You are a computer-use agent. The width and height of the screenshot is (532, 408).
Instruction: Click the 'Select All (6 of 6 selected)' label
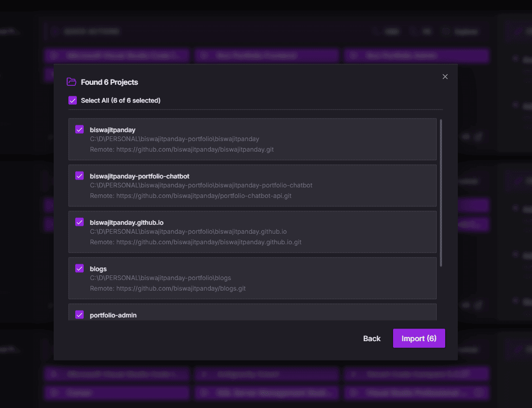pyautogui.click(x=121, y=101)
